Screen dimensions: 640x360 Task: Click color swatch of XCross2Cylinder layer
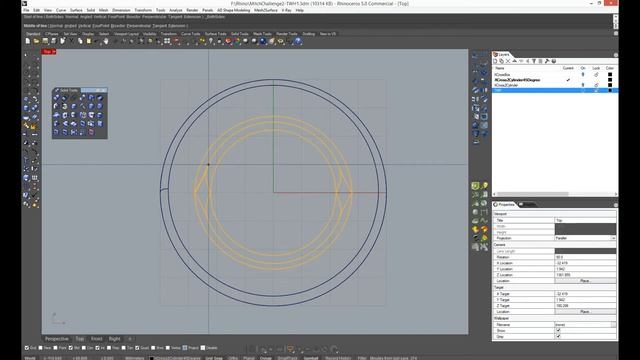(x=610, y=85)
